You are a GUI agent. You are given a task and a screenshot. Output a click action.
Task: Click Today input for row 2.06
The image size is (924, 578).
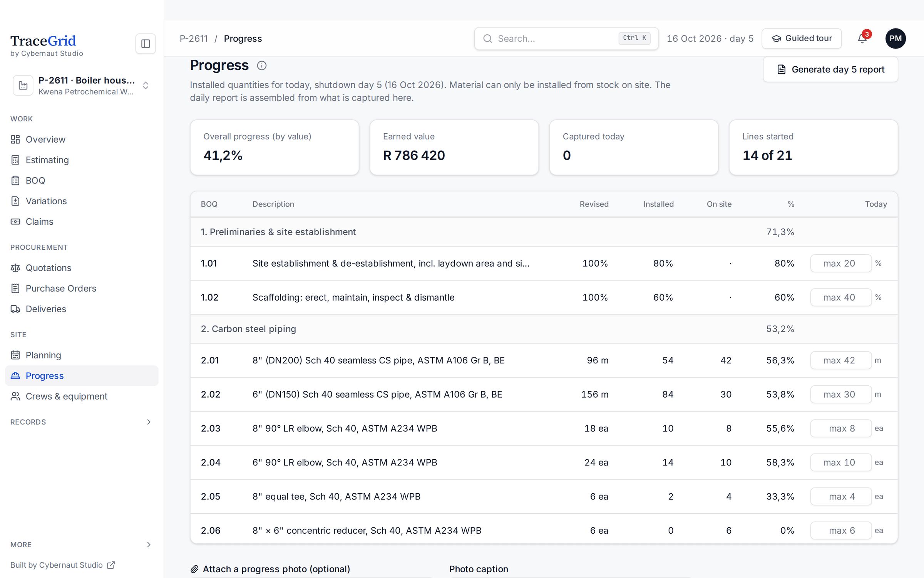click(841, 531)
